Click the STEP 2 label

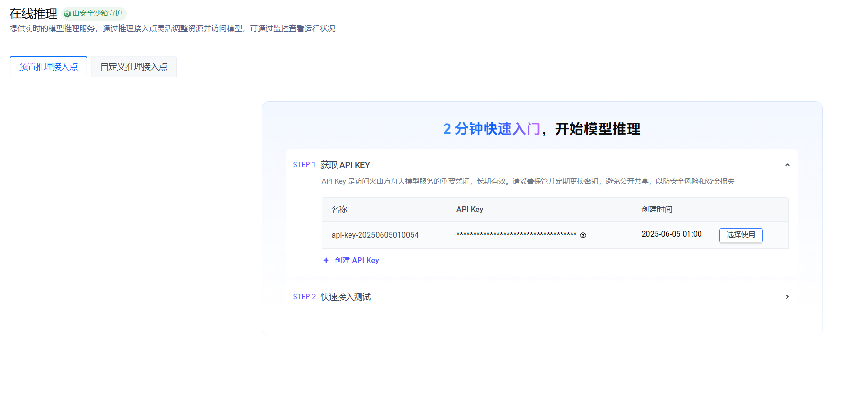tap(304, 297)
